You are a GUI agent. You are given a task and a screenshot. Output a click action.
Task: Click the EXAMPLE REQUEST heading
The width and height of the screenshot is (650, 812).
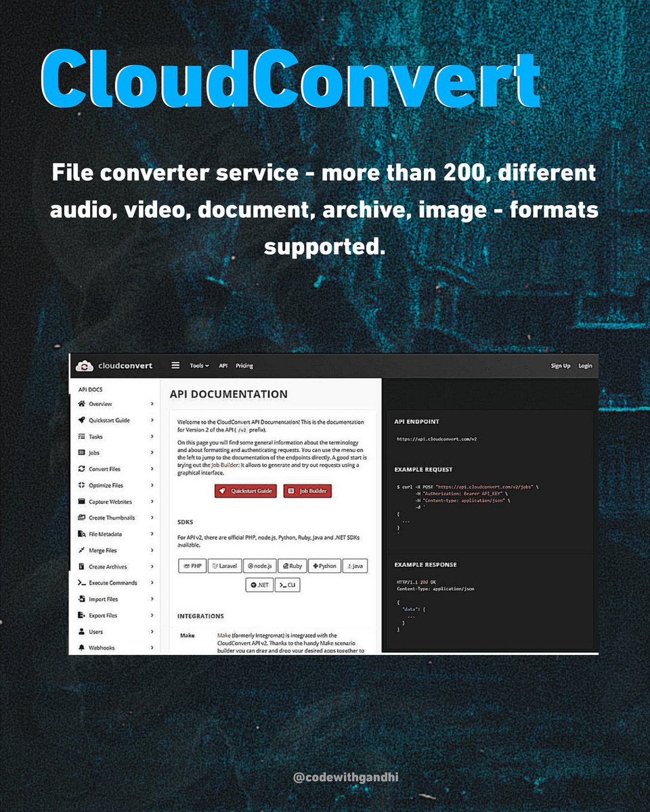click(424, 469)
